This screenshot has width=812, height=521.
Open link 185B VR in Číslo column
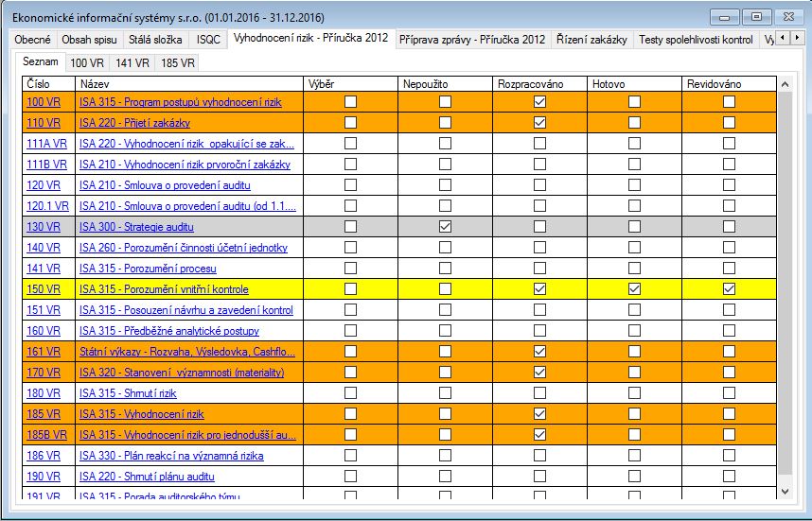pyautogui.click(x=46, y=434)
